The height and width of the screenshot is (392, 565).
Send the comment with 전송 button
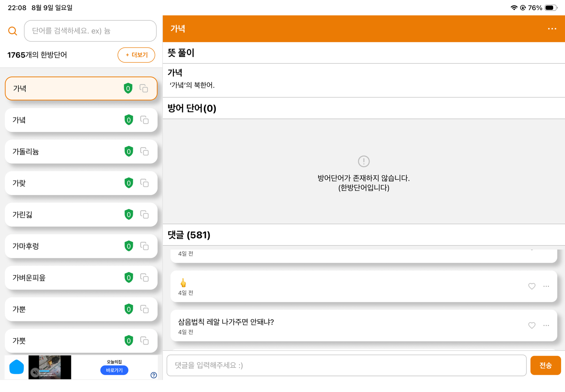[545, 365]
